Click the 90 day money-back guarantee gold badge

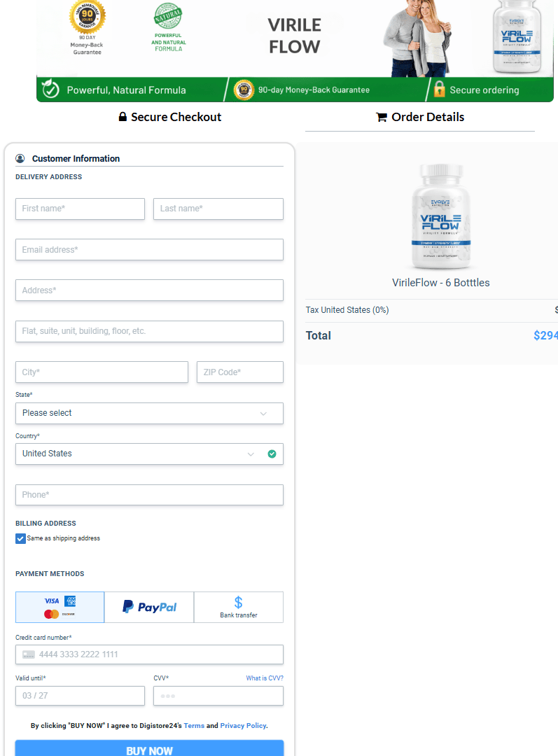(x=88, y=16)
